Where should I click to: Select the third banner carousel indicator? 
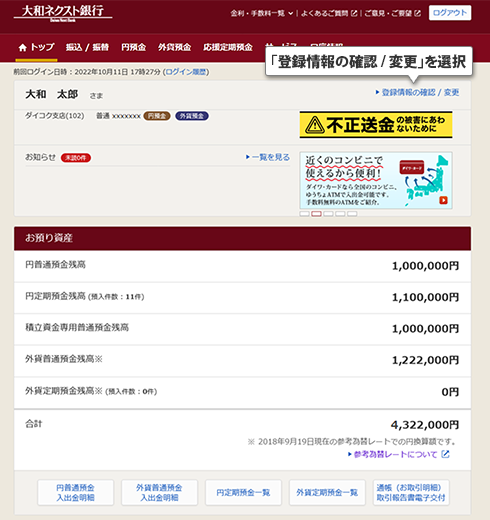click(328, 214)
